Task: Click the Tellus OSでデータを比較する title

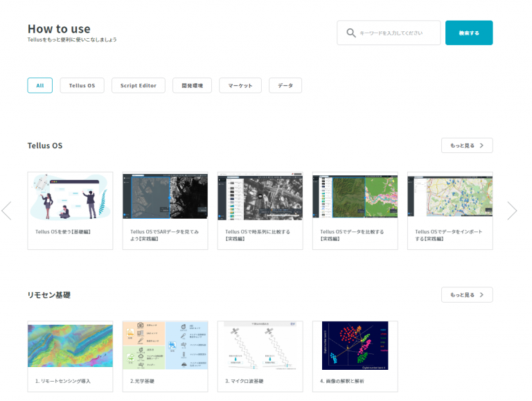Action: (x=352, y=235)
